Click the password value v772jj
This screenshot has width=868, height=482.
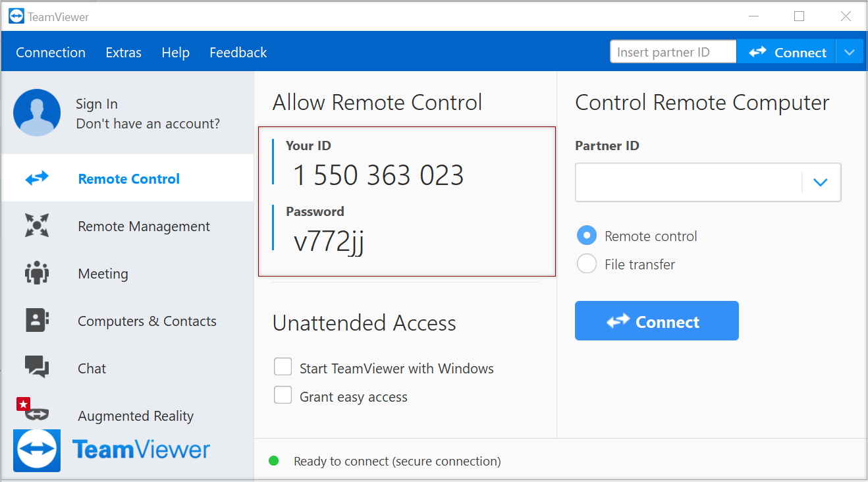tap(329, 242)
